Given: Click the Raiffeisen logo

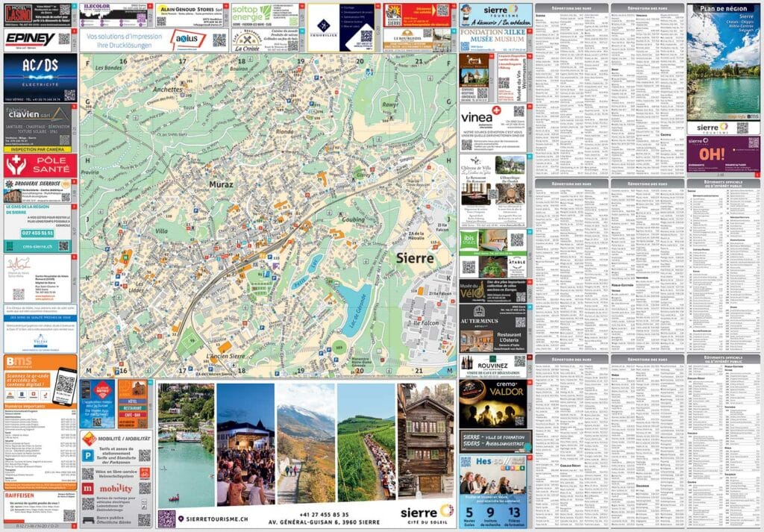Looking at the screenshot, I should 20,495.
